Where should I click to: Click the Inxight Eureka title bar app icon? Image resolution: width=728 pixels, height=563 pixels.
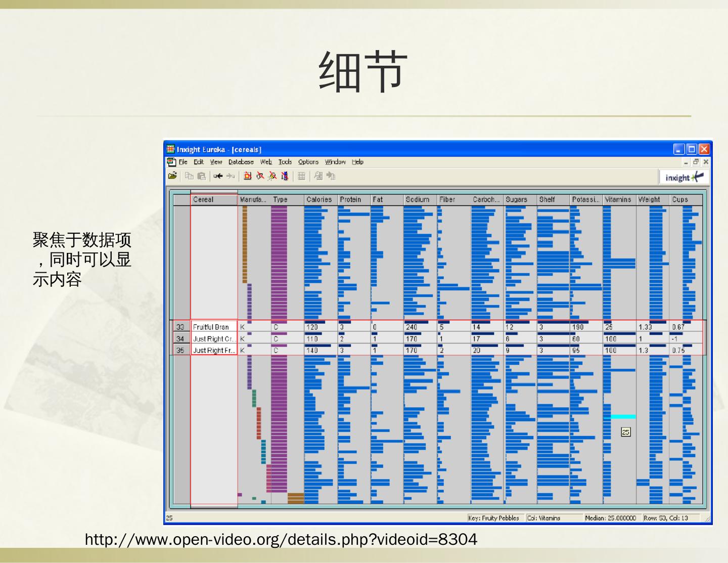click(171, 149)
